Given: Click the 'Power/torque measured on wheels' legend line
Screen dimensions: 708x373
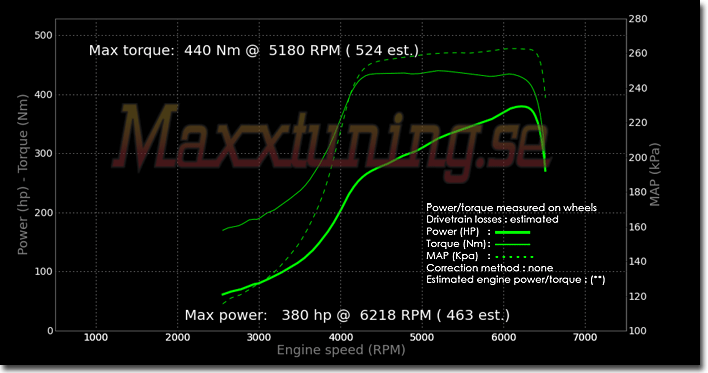Looking at the screenshot, I should [511, 207].
